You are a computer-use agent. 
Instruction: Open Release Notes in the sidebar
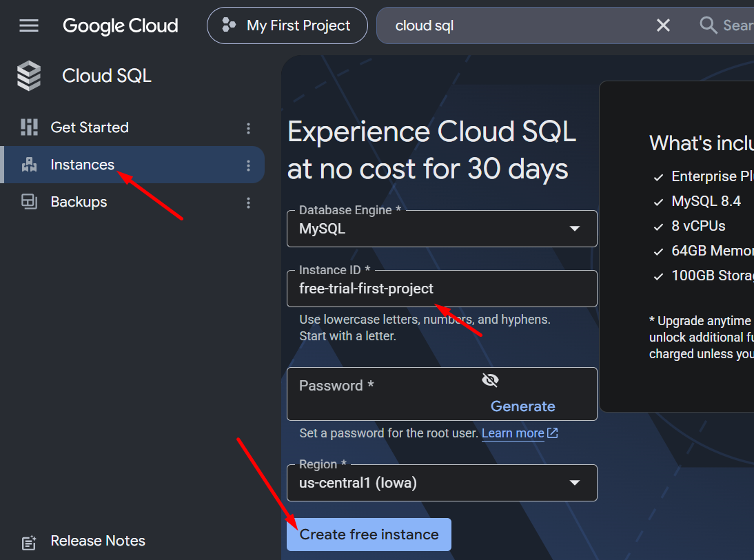coord(98,541)
